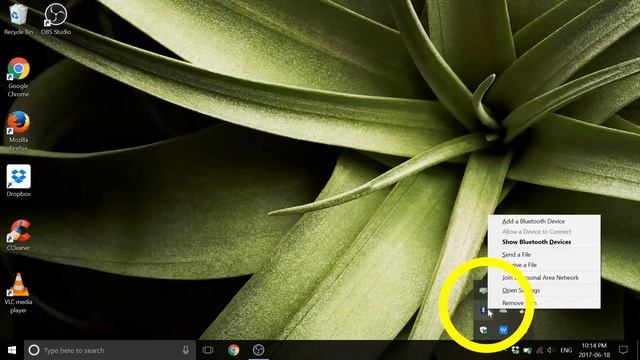The height and width of the screenshot is (360, 640).
Task: Click the Bluetooth icon in tray overflow
Action: click(483, 311)
